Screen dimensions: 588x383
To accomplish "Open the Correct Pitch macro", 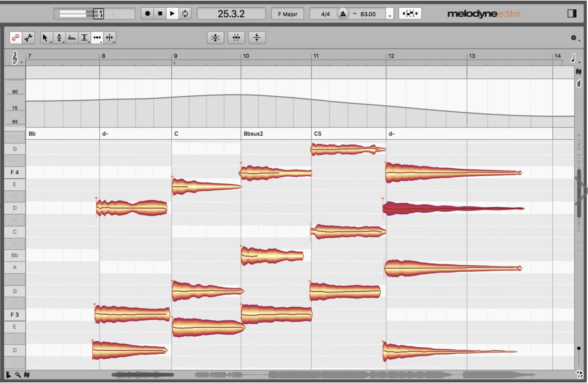I will (x=215, y=37).
